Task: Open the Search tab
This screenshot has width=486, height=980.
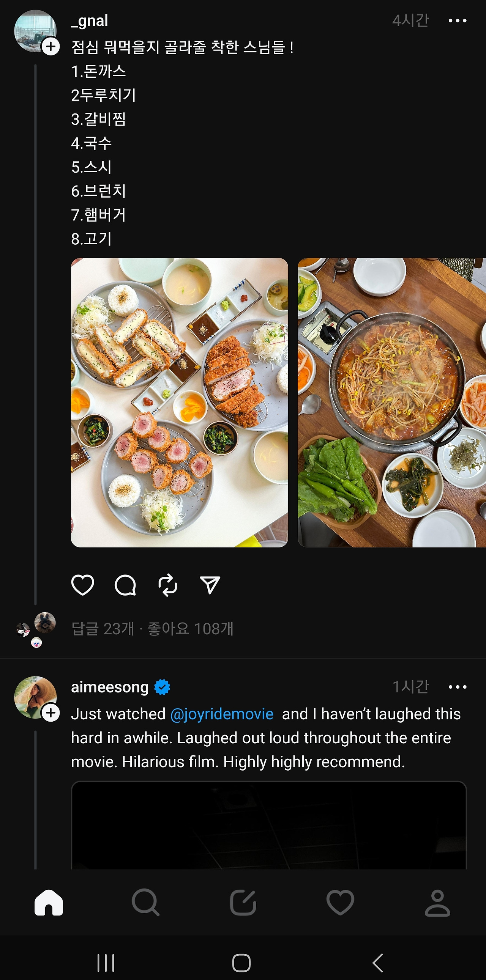Action: (x=145, y=902)
